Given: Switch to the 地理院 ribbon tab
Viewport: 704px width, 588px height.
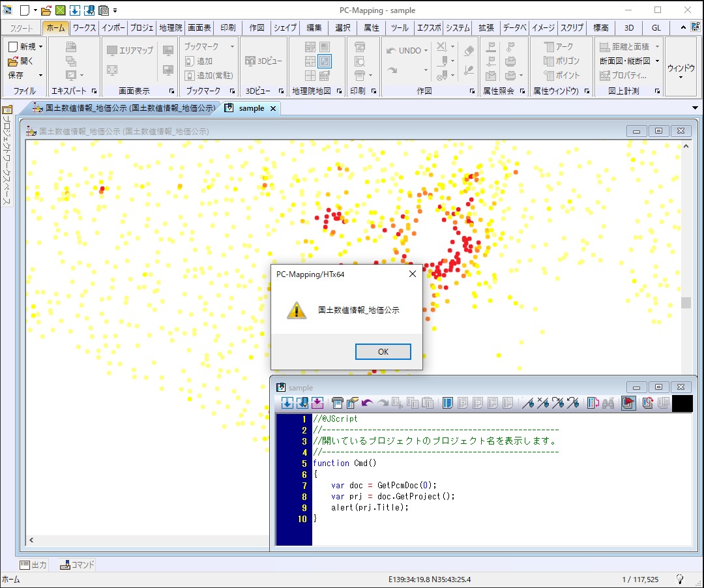Looking at the screenshot, I should click(171, 28).
